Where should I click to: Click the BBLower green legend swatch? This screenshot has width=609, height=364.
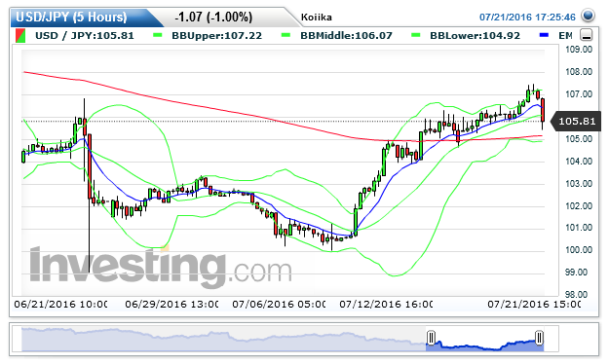pyautogui.click(x=415, y=35)
